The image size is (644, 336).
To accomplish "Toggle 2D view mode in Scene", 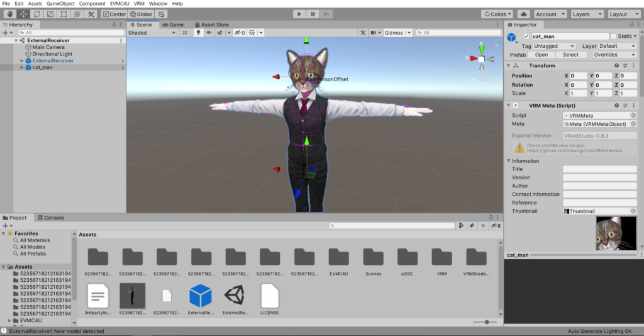I will coord(185,33).
